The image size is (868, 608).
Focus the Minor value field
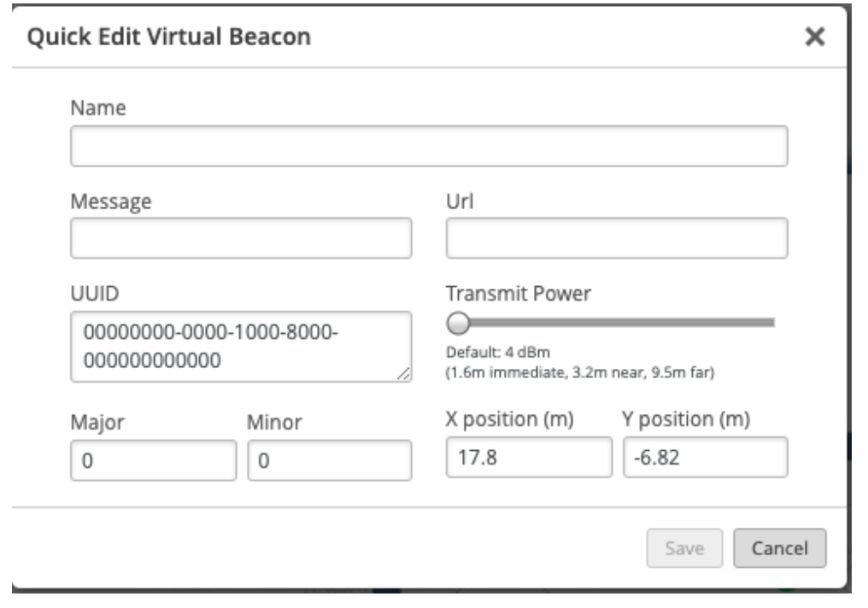coord(330,460)
